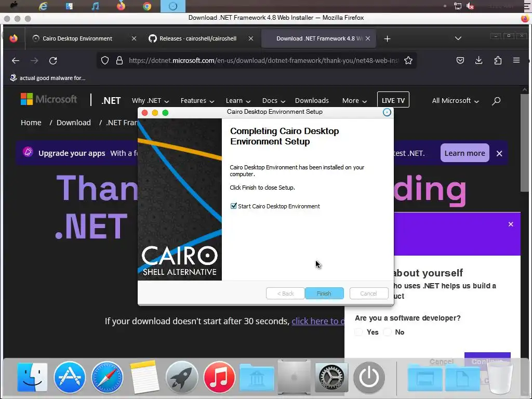Go to Home breadcrumb link

(31, 123)
